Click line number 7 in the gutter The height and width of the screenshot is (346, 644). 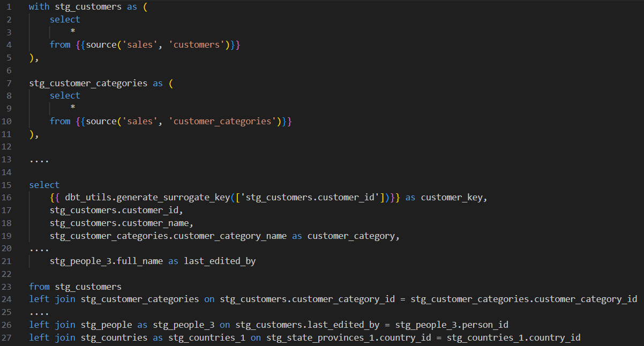coord(8,83)
